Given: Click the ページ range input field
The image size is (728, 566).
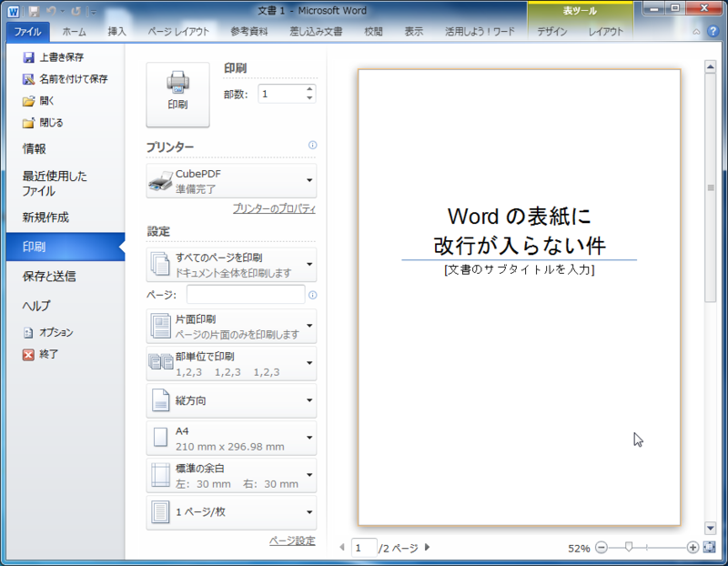Looking at the screenshot, I should click(x=246, y=295).
